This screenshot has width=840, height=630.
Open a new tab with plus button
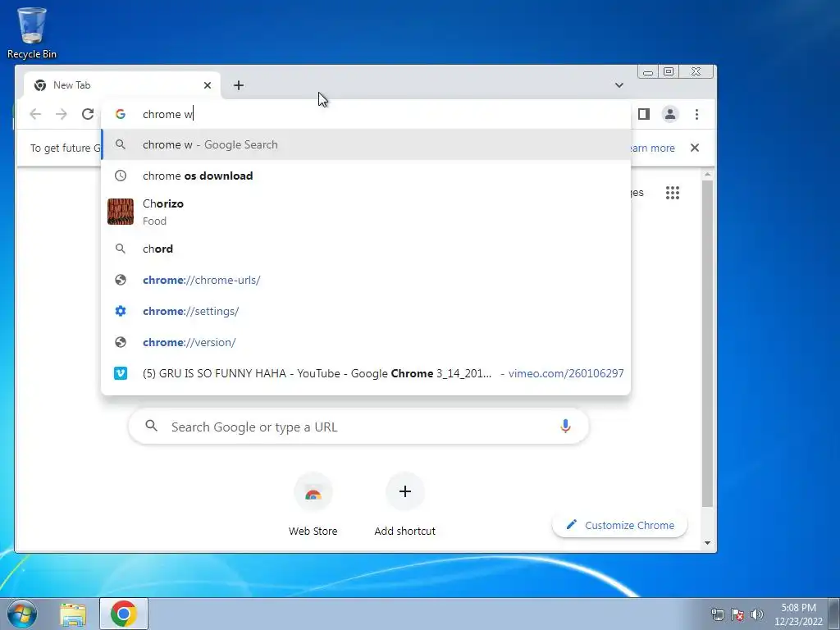(239, 85)
